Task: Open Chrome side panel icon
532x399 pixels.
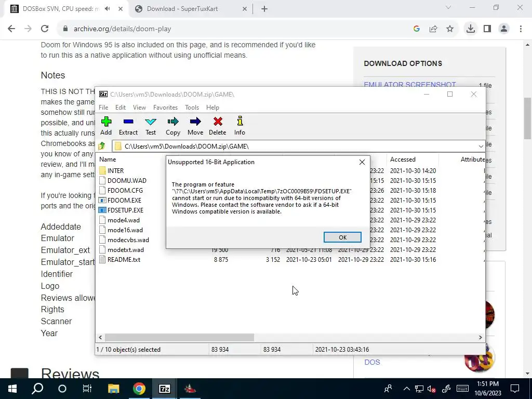Action: tap(487, 29)
